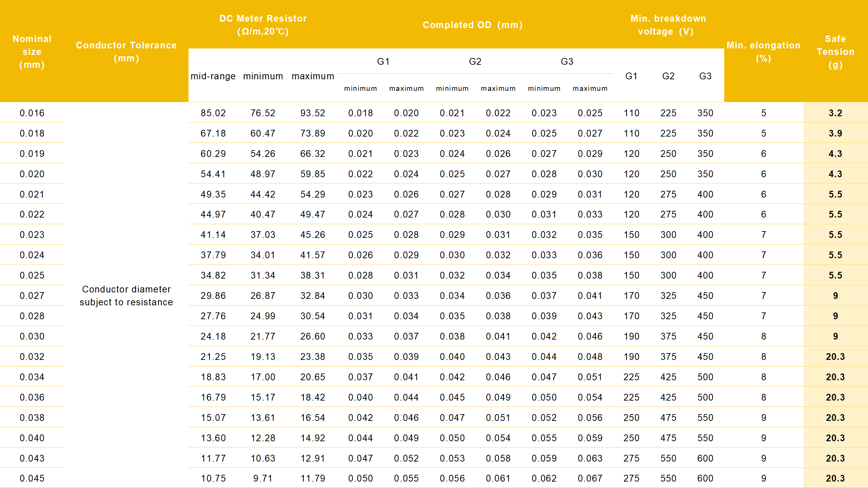Click the mid-range subheader
This screenshot has width=868, height=488.
(x=213, y=76)
